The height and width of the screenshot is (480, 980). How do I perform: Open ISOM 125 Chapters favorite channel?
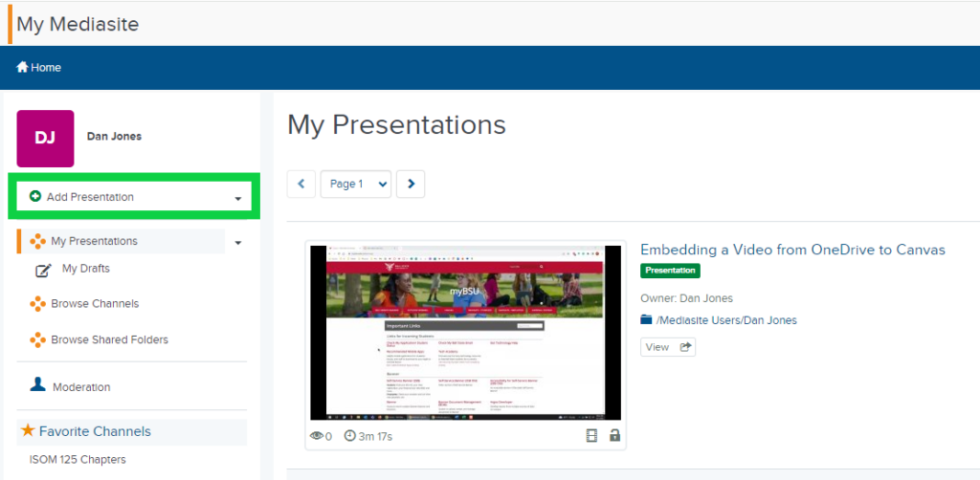[78, 459]
